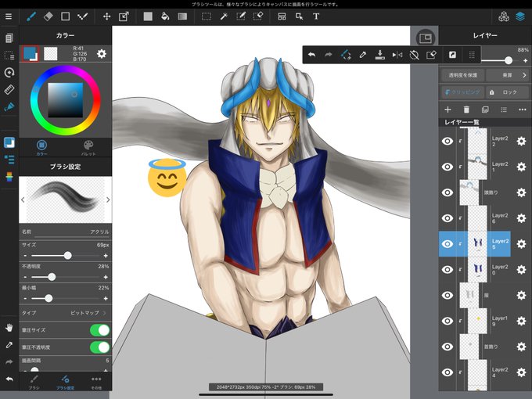
Task: Hide the Layer2 5 layer
Action: pos(448,243)
